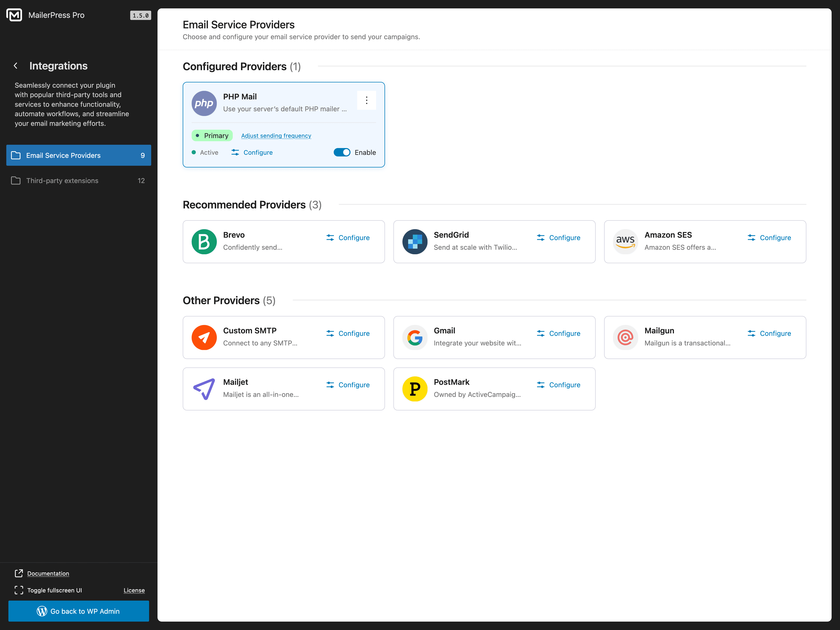Click the MailerPress Pro logo
This screenshot has height=630, width=840.
[14, 15]
